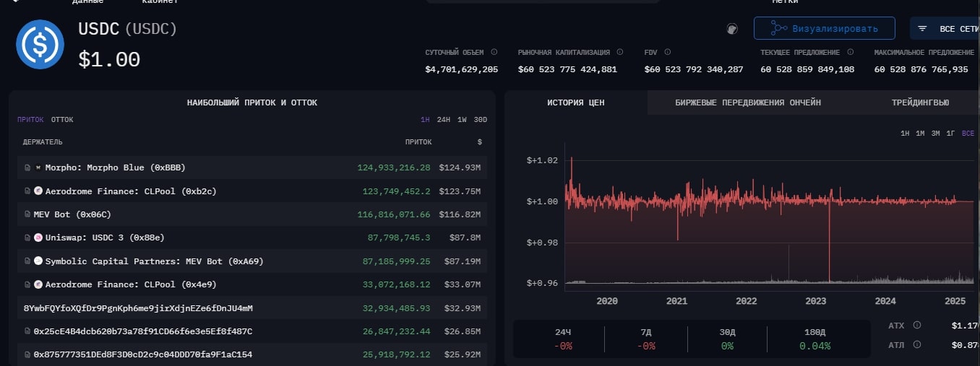Open Aerodrome Finance: CLPool (0xb2c) holder
Image resolution: width=980 pixels, height=366 pixels.
(131, 191)
